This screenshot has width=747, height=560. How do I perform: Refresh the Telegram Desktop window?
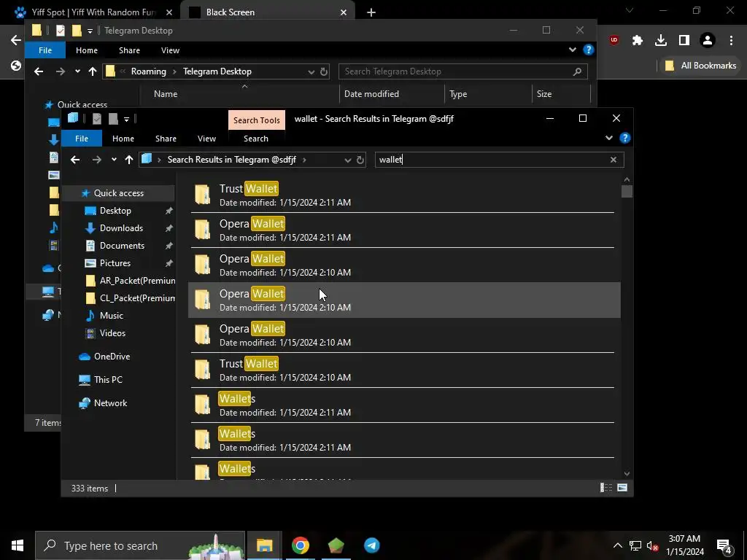coord(323,71)
